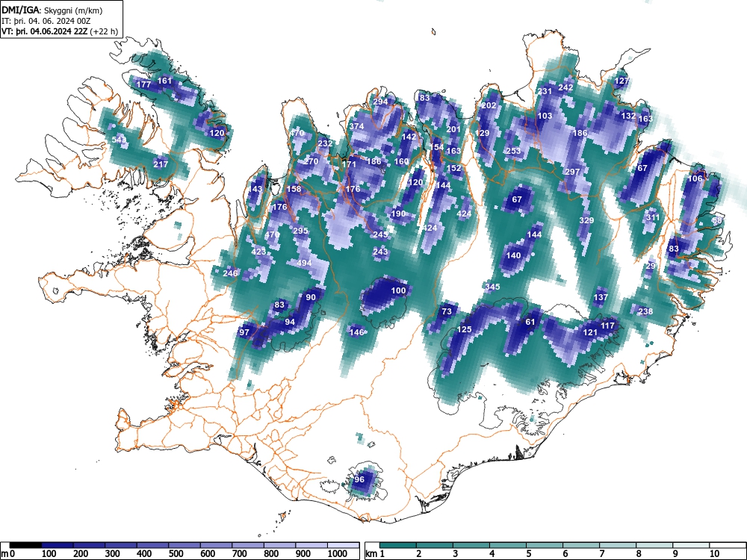This screenshot has height=560, width=747.
Task: Click the '270' visibility value on the map
Action: (x=311, y=161)
